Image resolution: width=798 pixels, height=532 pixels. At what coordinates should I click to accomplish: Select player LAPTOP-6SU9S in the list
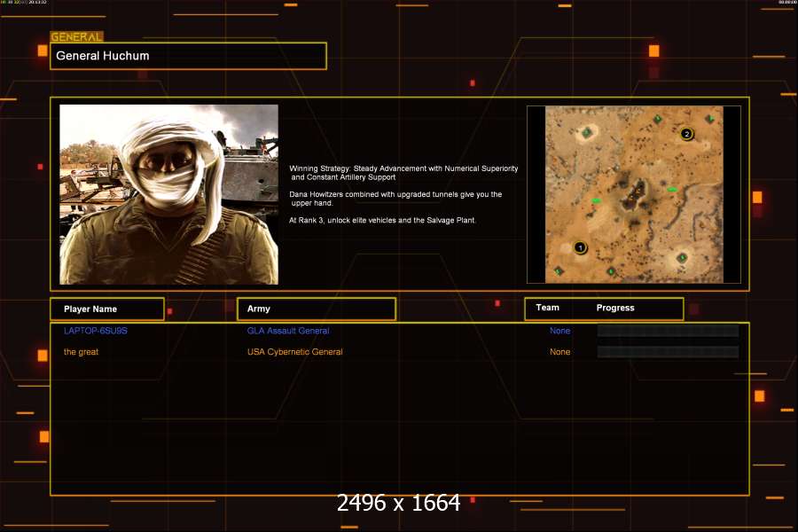[90, 331]
